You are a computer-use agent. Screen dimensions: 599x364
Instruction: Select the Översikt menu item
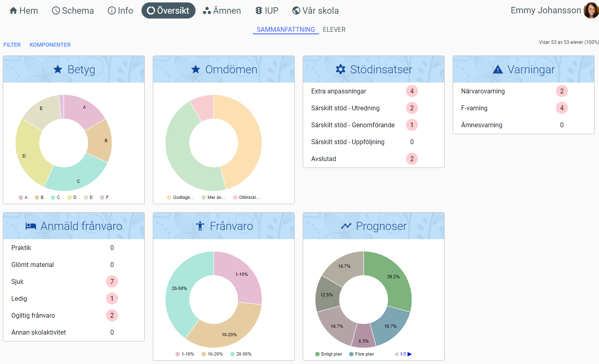(x=168, y=10)
